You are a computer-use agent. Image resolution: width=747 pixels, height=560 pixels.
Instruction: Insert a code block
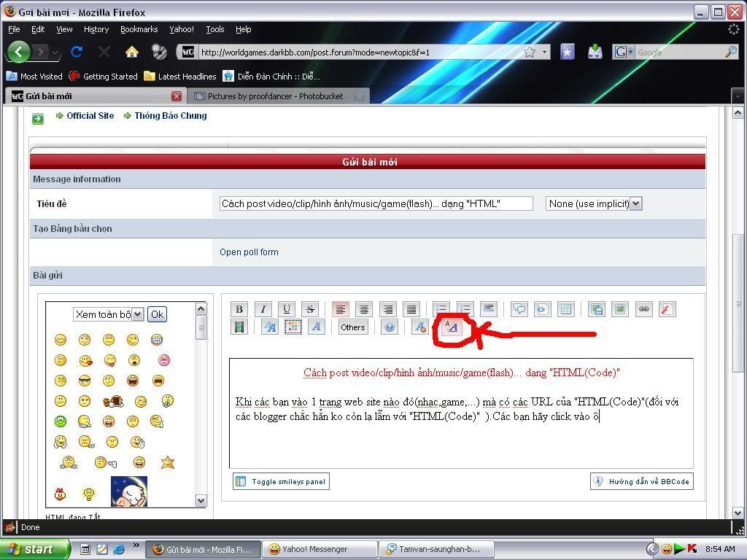tap(542, 309)
